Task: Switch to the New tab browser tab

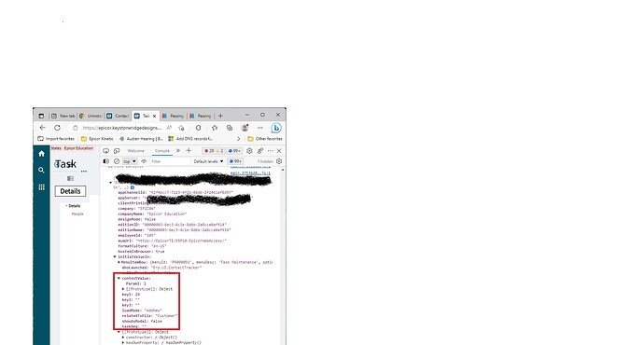Action: (63, 117)
